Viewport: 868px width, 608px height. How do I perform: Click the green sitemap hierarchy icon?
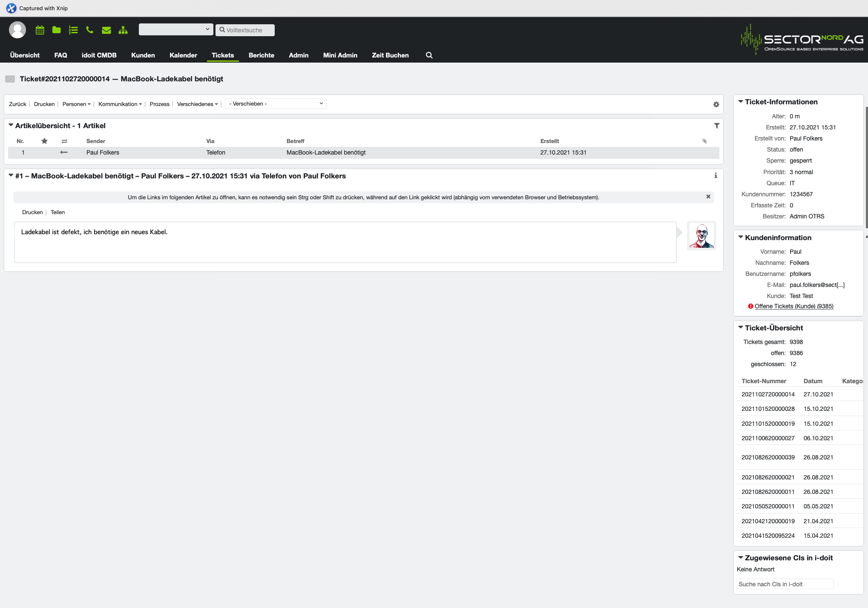point(123,30)
